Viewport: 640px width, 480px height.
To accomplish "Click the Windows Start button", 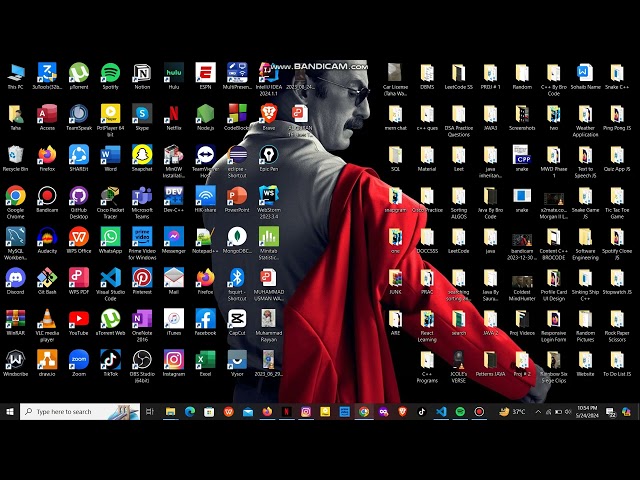I will [10, 411].
